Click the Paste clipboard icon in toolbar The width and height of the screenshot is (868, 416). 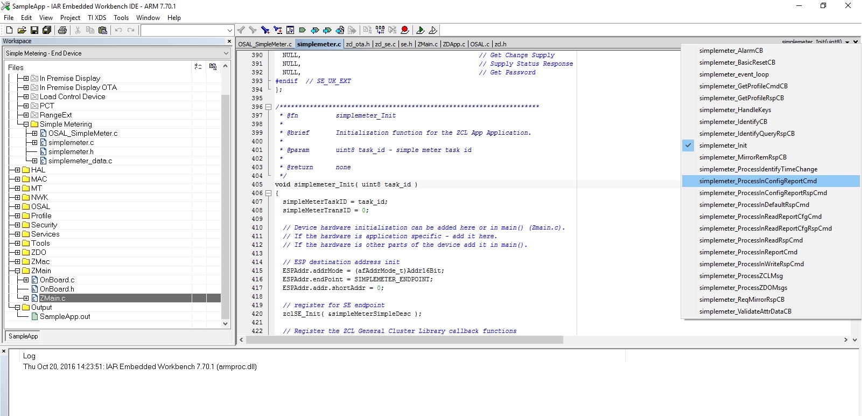tap(103, 30)
